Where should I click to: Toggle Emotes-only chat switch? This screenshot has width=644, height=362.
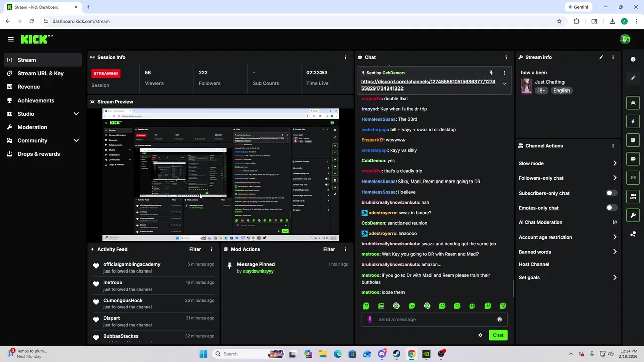tap(611, 208)
